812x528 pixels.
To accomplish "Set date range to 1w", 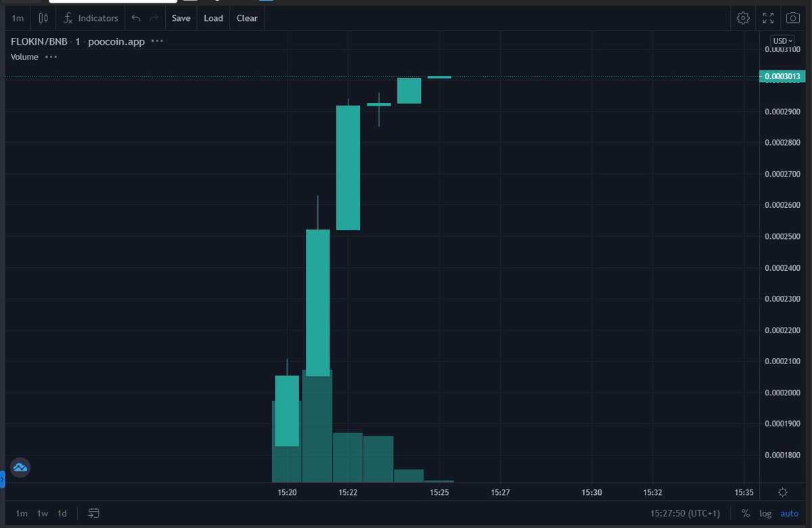I will click(x=43, y=513).
